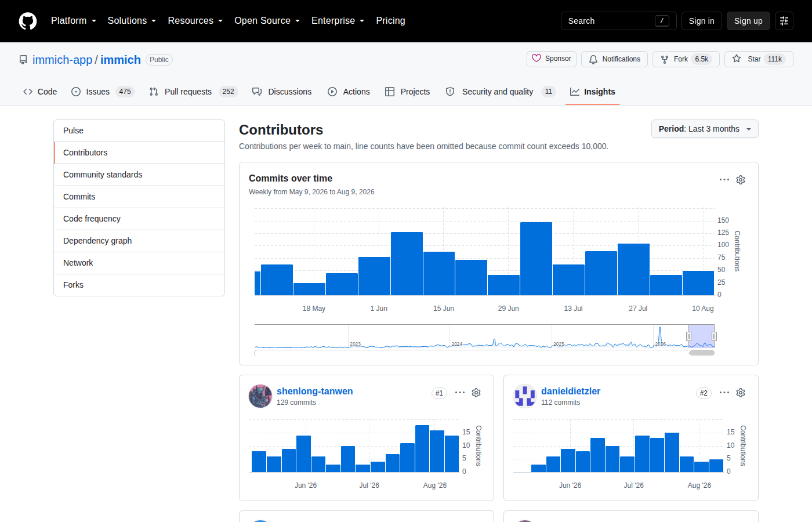Open three-dot menu for Commits over time
This screenshot has width=812, height=522.
click(724, 180)
